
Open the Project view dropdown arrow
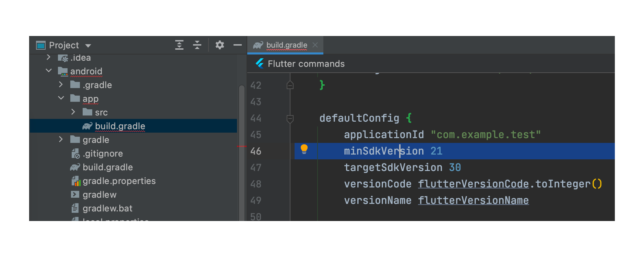[88, 46]
